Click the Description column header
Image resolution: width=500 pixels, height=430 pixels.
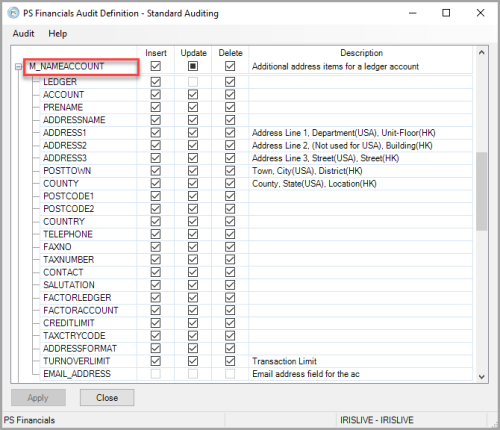pos(361,53)
